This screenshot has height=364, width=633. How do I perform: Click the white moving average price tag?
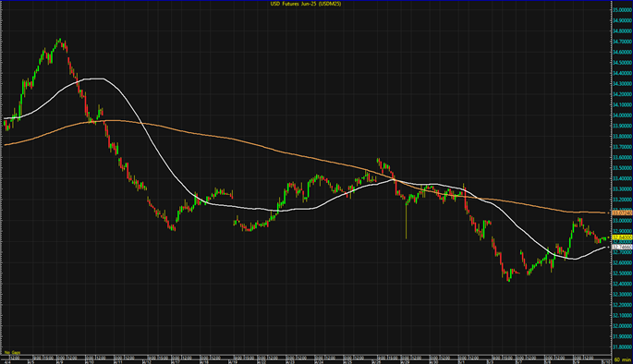click(x=622, y=247)
